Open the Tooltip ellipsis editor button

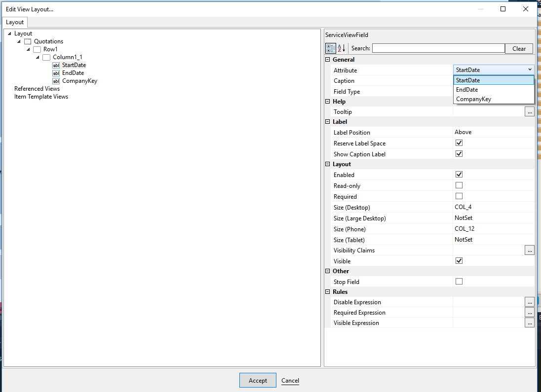tap(529, 112)
